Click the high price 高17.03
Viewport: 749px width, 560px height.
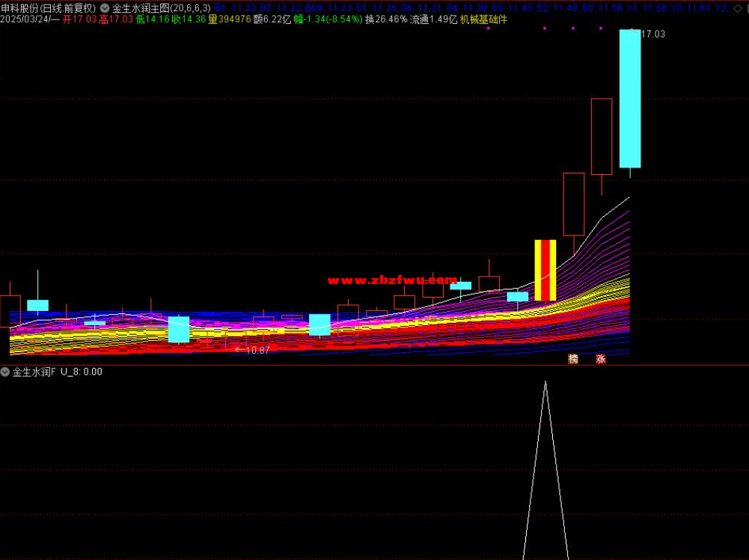(x=116, y=19)
